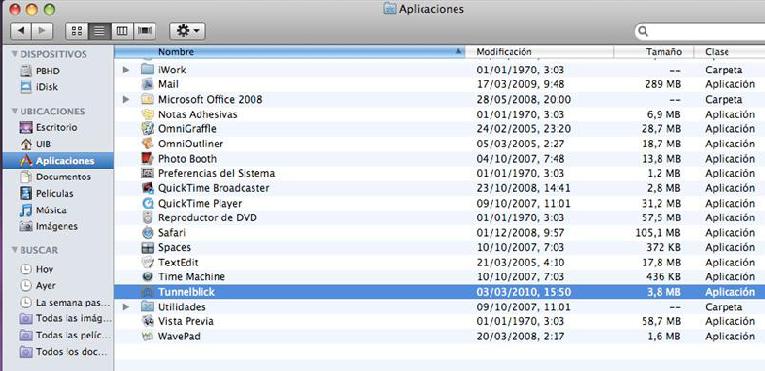The image size is (765, 371).
Task: Sort by Nombre column
Action: pyautogui.click(x=289, y=52)
